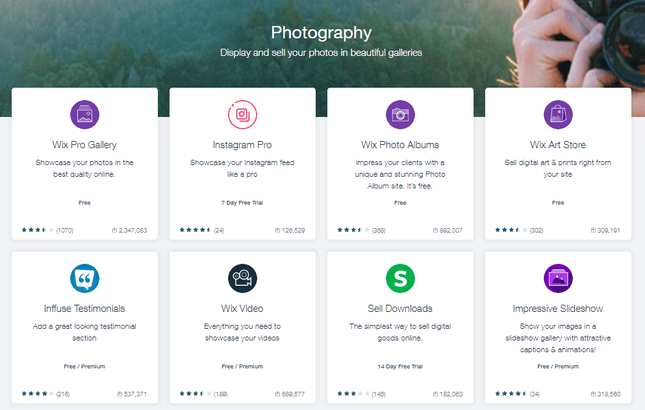Click the Impressive Slideshow purple icon
Viewport: 645px width, 410px height.
click(558, 278)
